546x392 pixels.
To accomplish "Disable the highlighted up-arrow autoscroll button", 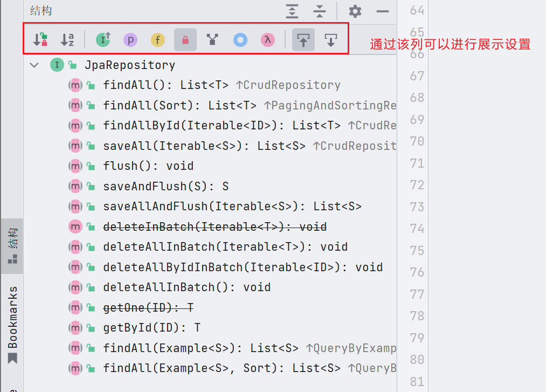I will 303,40.
